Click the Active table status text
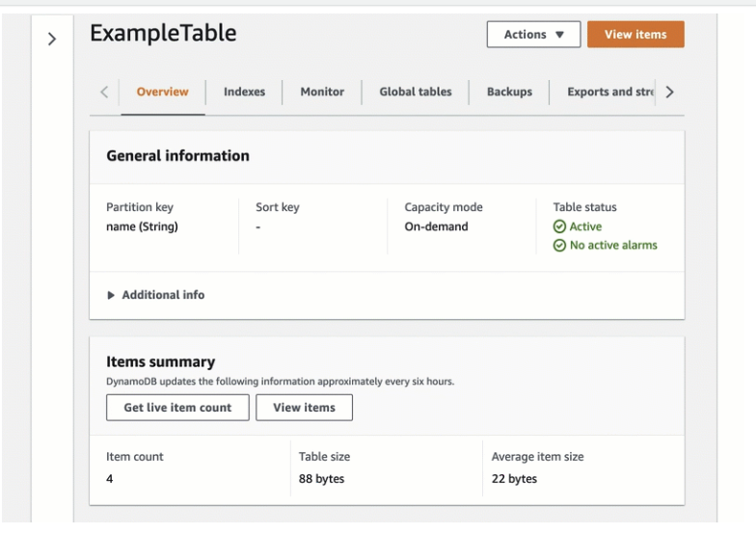This screenshot has height=534, width=756. point(585,227)
